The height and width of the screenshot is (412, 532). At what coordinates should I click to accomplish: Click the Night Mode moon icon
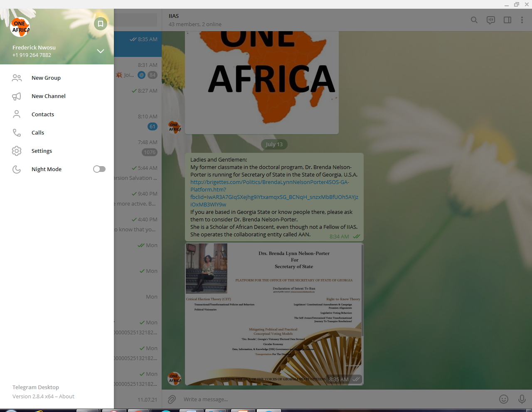[x=17, y=169]
